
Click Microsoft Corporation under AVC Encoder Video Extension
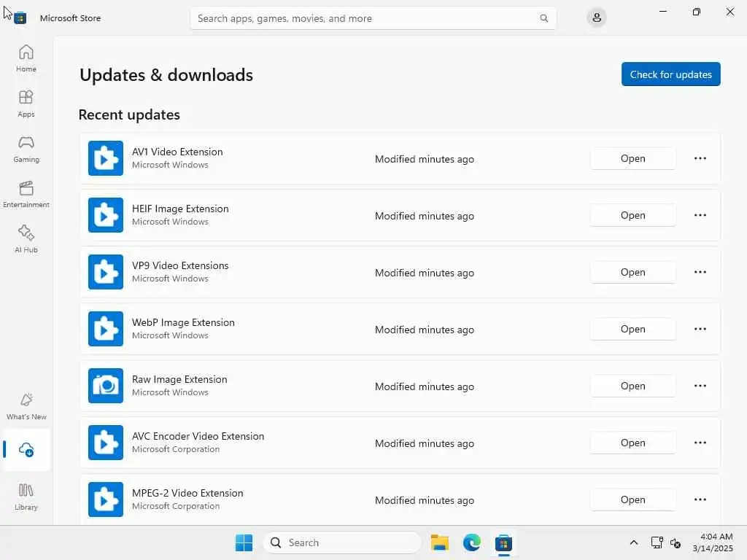176,449
